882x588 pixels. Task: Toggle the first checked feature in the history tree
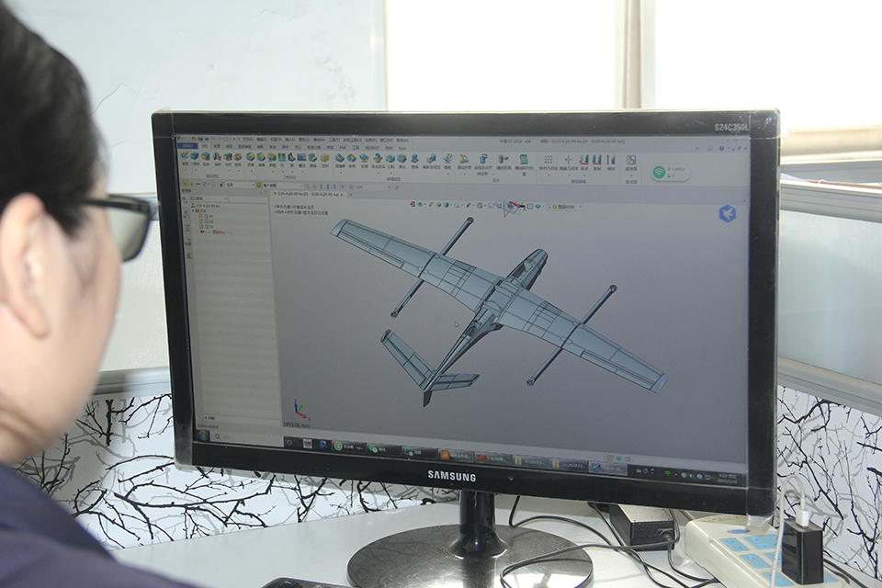200,214
